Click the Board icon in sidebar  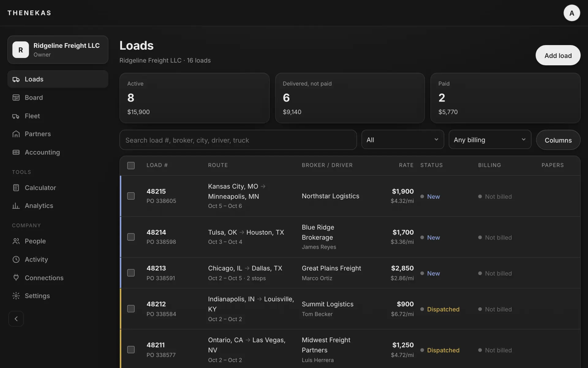[x=16, y=98]
